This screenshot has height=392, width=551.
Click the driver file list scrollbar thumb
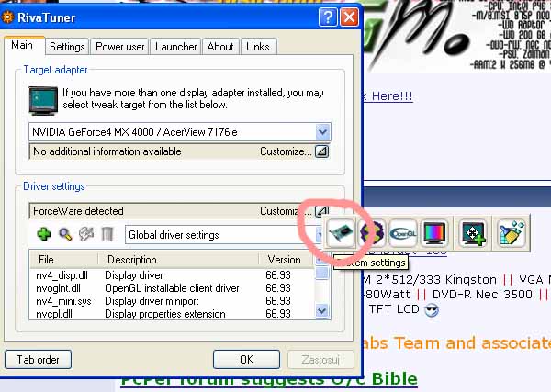322,273
